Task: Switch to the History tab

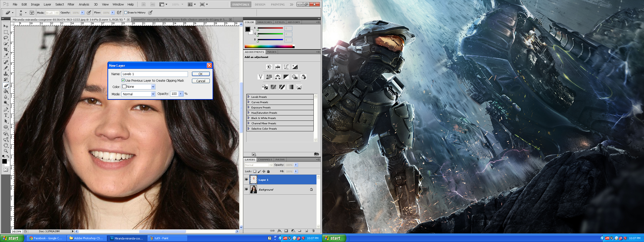Action: click(294, 22)
